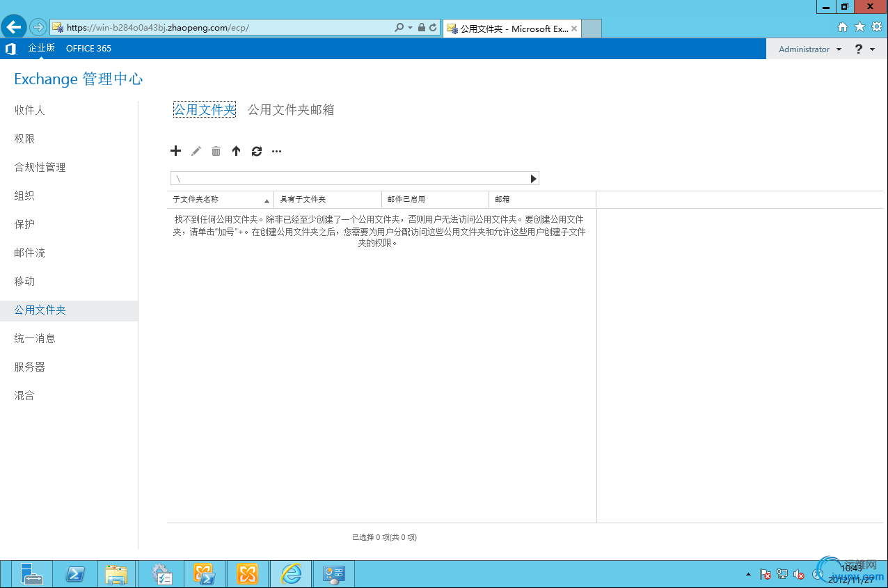Click the blank new tab button
The height and width of the screenshot is (588, 888).
(x=592, y=29)
